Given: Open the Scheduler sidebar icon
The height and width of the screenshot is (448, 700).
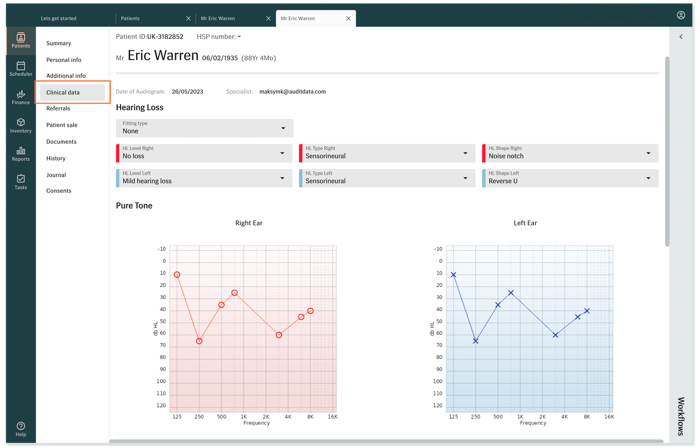Looking at the screenshot, I should pos(20,69).
